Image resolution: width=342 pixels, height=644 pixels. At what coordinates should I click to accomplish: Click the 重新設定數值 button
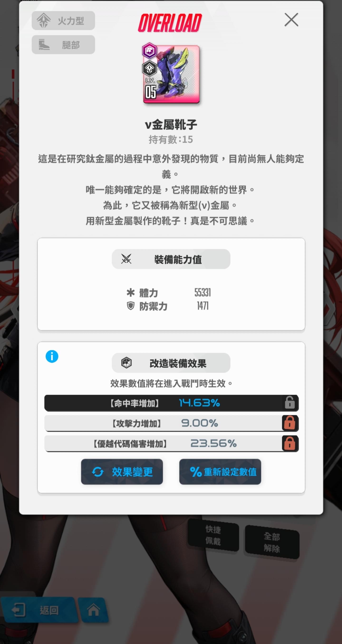pyautogui.click(x=220, y=472)
